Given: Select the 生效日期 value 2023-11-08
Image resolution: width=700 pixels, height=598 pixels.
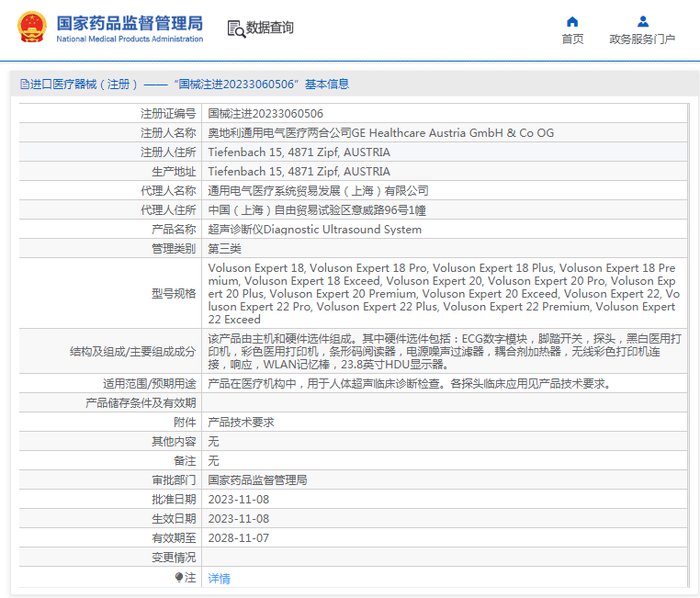Looking at the screenshot, I should pyautogui.click(x=239, y=519).
